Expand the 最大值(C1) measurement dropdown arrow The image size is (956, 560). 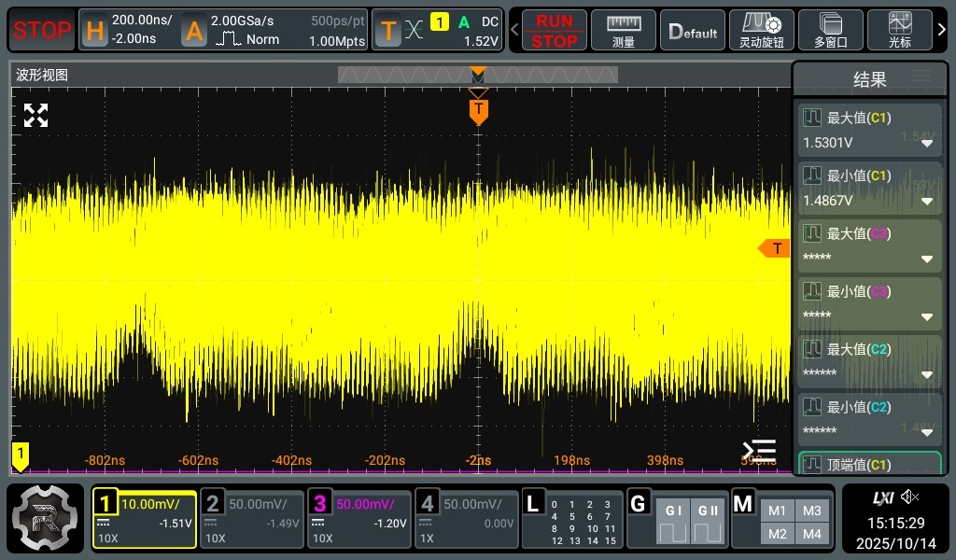click(x=927, y=144)
